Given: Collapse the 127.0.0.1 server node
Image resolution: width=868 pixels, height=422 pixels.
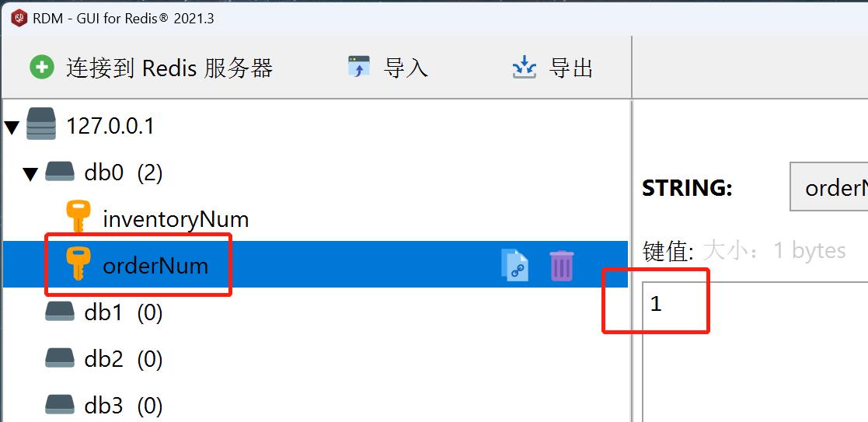Looking at the screenshot, I should (12, 128).
